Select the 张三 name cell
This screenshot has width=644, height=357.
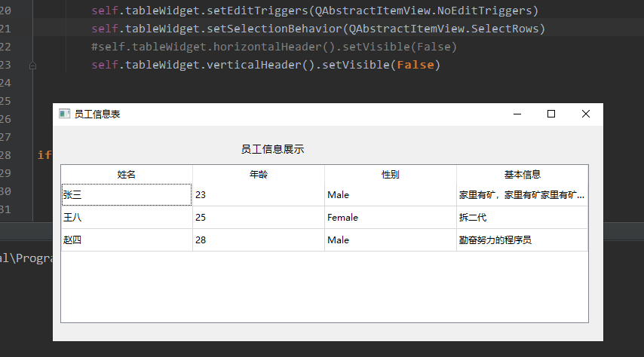127,194
